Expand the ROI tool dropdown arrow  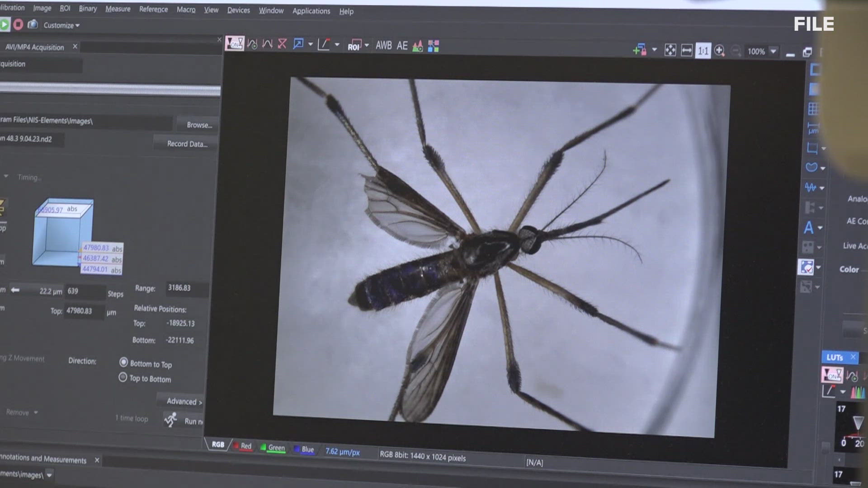(367, 45)
